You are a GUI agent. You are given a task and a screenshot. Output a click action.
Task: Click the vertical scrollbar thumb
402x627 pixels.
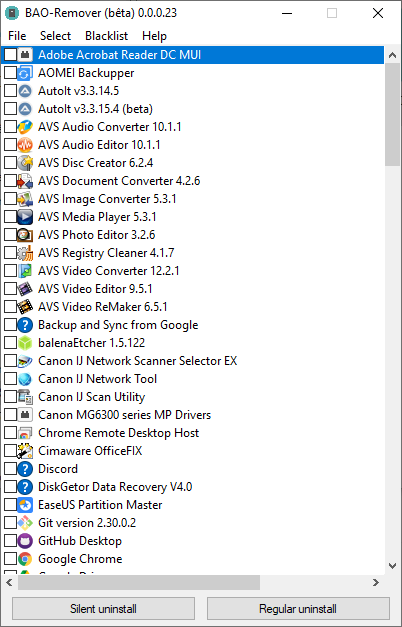click(x=392, y=114)
